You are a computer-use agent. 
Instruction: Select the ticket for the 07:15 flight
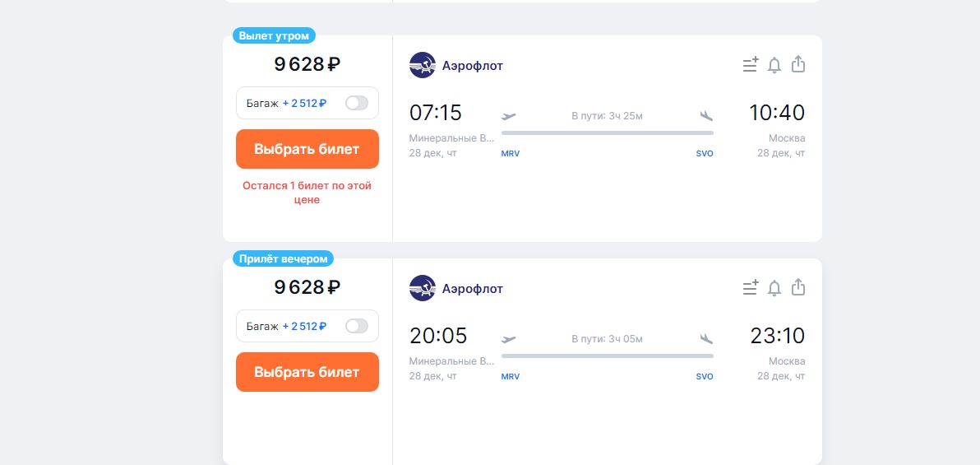[x=307, y=149]
